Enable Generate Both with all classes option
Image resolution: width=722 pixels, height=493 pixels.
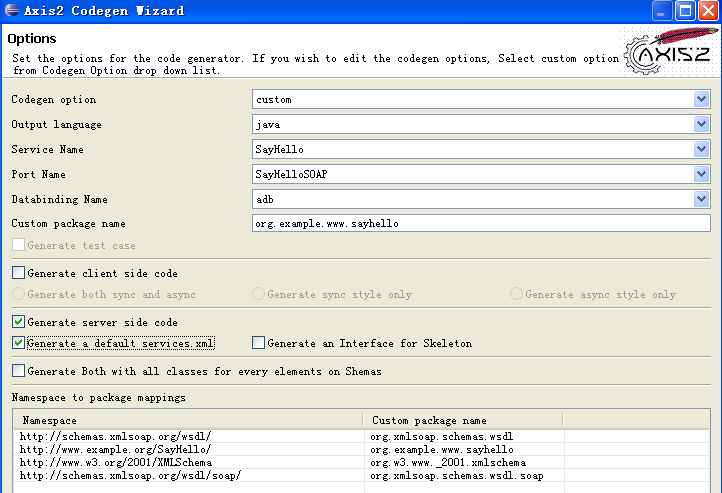(18, 371)
